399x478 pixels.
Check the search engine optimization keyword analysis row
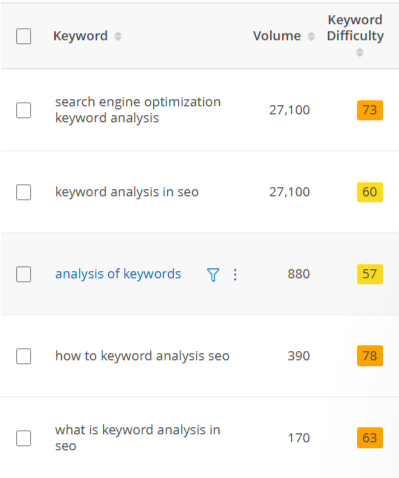tap(24, 110)
